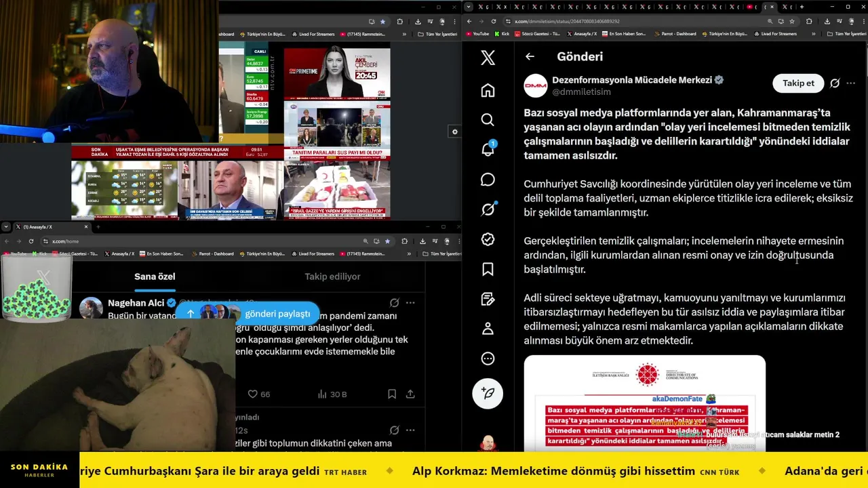
Task: Open Chrome menu dots, top-left browser
Action: pyautogui.click(x=454, y=21)
